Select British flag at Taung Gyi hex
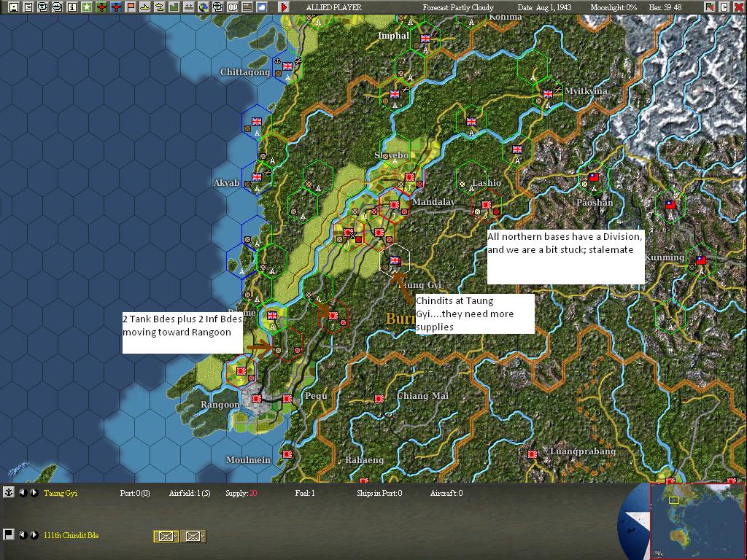Image resolution: width=747 pixels, height=560 pixels. (395, 260)
